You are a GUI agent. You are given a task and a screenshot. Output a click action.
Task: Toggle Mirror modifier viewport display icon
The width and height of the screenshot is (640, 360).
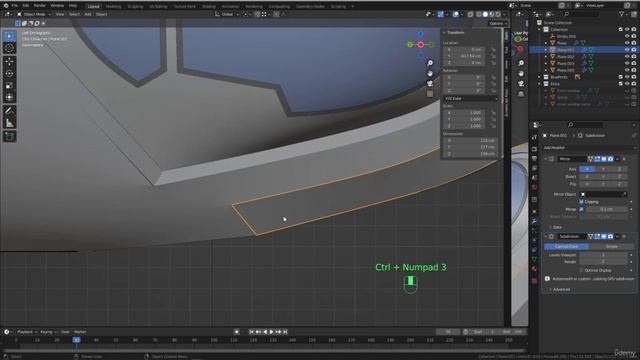(x=604, y=159)
